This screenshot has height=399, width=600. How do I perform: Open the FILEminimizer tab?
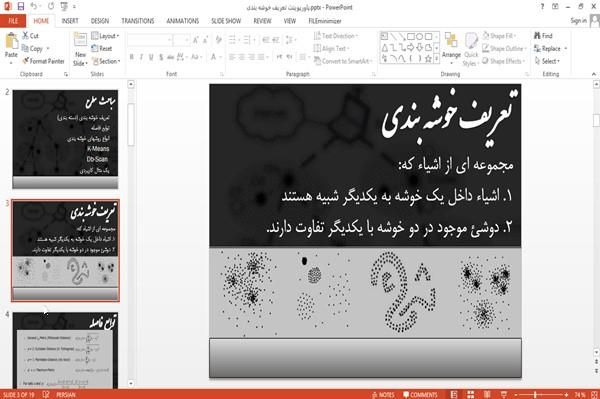pos(325,21)
